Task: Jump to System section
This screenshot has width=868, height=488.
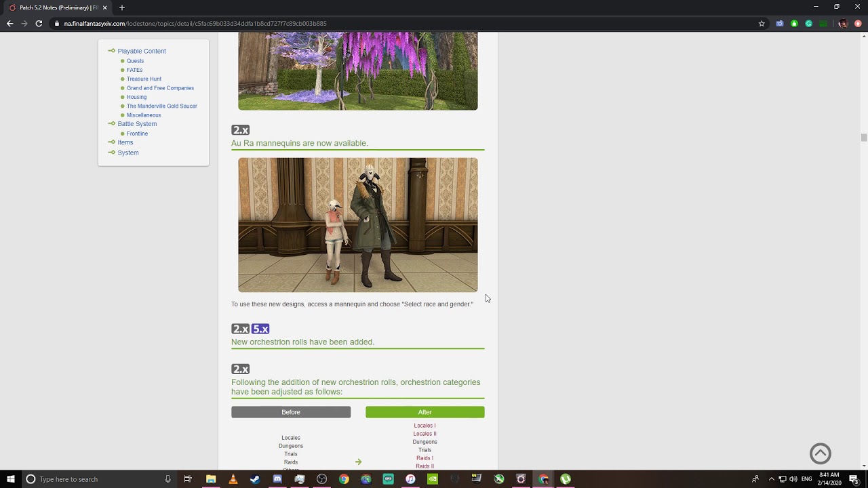Action: click(x=128, y=152)
